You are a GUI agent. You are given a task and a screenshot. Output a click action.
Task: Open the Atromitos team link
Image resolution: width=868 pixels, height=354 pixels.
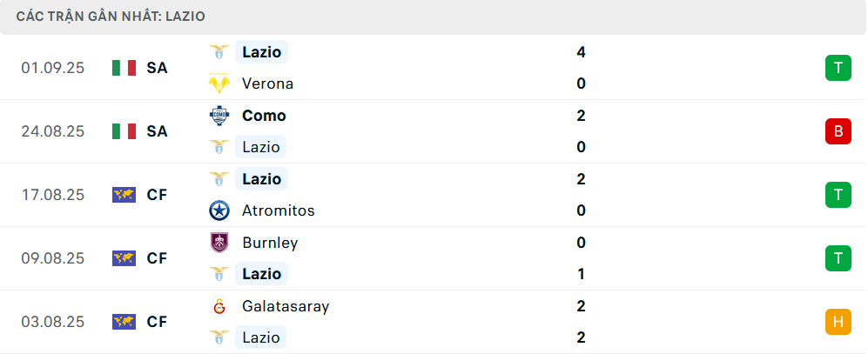[278, 210]
